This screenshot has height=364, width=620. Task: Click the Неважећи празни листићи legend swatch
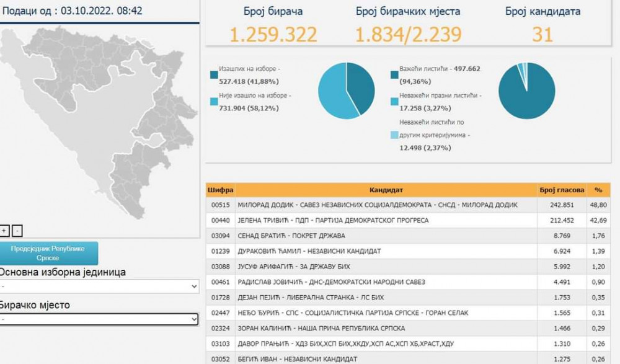pos(394,100)
